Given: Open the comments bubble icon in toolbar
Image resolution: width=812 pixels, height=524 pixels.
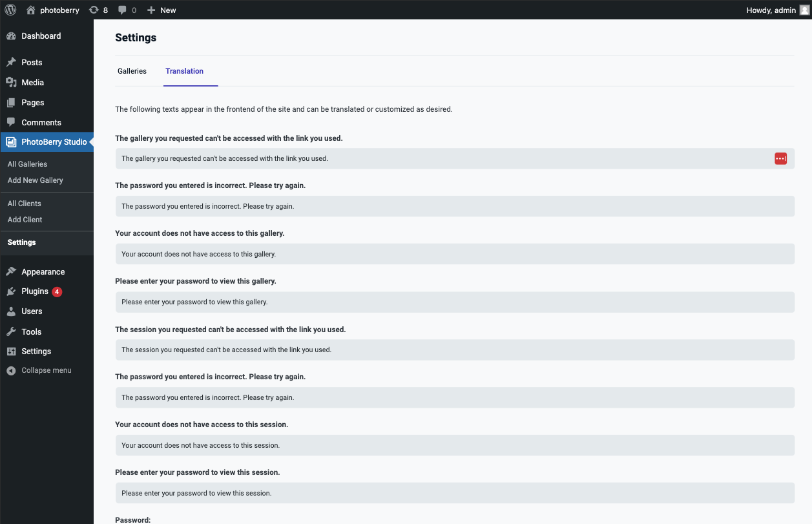Looking at the screenshot, I should [123, 10].
